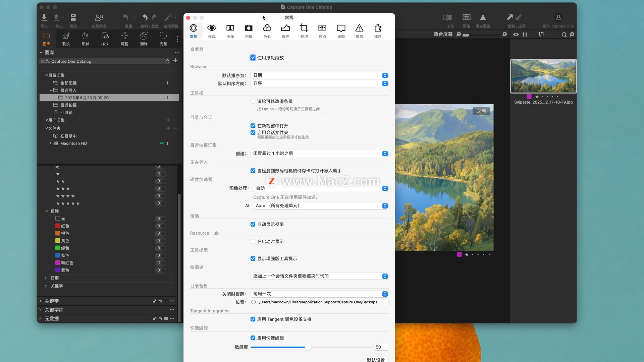This screenshot has height=362, width=644.
Task: Click the plus icon in 用户汇集 row
Action: click(168, 120)
